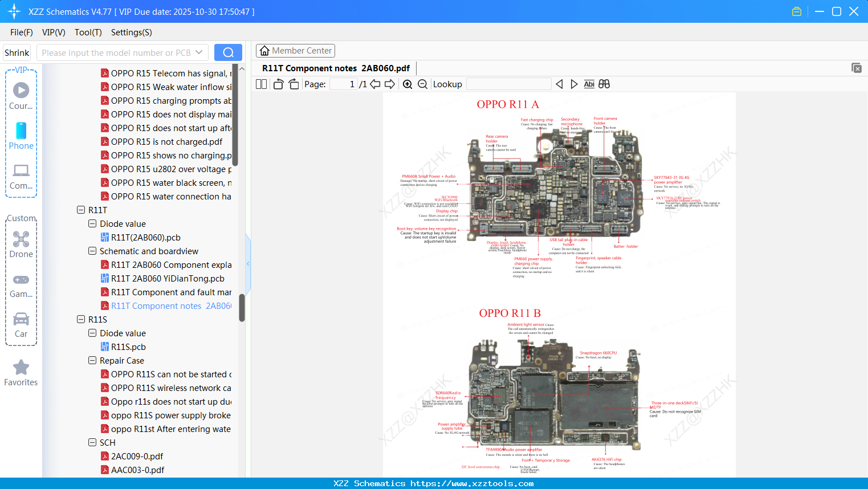Open the Tool(T) menu
The width and height of the screenshot is (868, 489).
88,32
